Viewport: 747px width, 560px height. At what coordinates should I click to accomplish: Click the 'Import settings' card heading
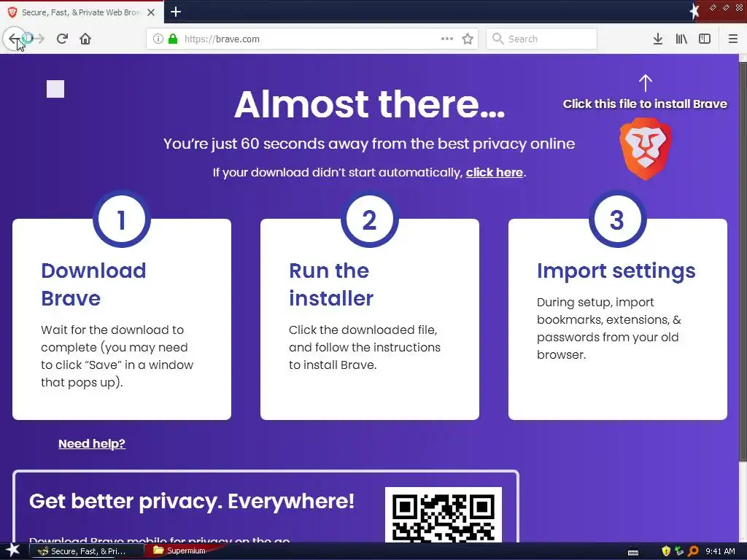[x=616, y=271]
